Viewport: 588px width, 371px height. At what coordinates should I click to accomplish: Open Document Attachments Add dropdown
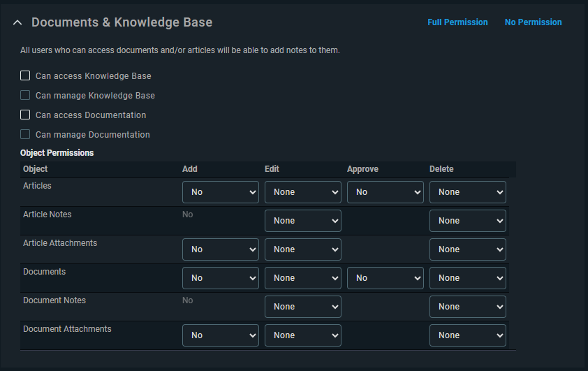click(221, 335)
